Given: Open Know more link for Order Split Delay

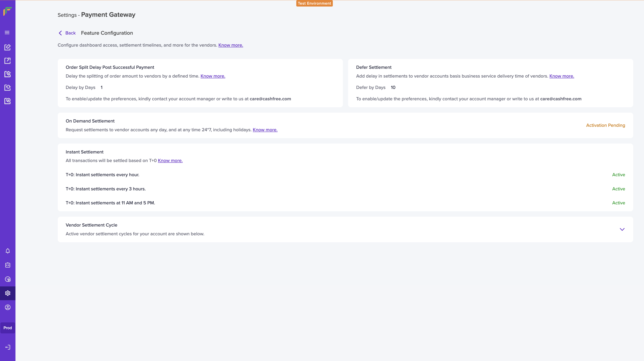Looking at the screenshot, I should 213,76.
